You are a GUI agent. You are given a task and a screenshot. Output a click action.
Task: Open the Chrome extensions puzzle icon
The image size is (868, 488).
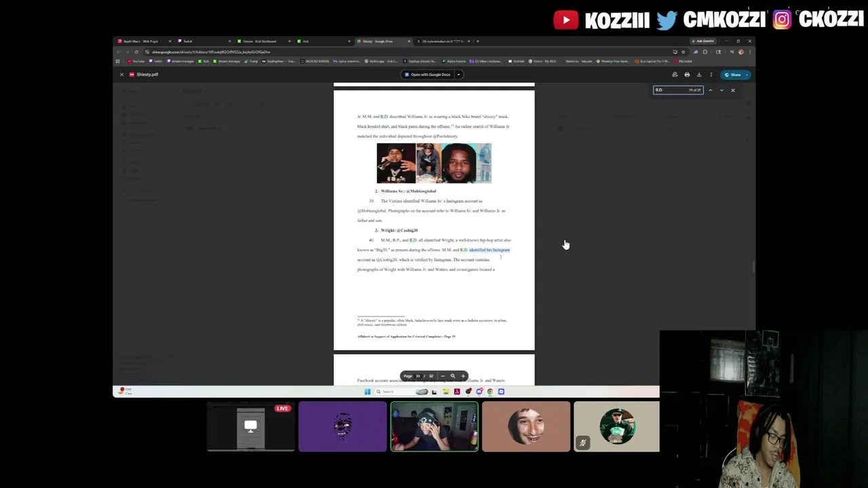[x=705, y=52]
